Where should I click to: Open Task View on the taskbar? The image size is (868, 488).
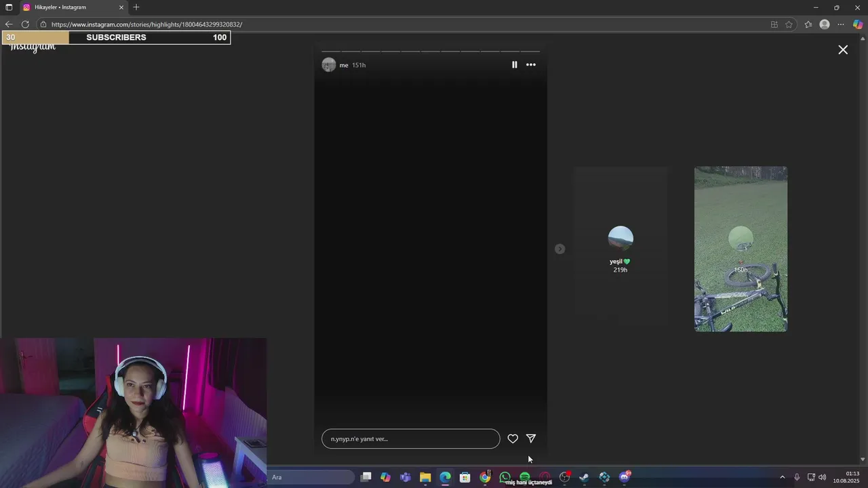point(366,477)
